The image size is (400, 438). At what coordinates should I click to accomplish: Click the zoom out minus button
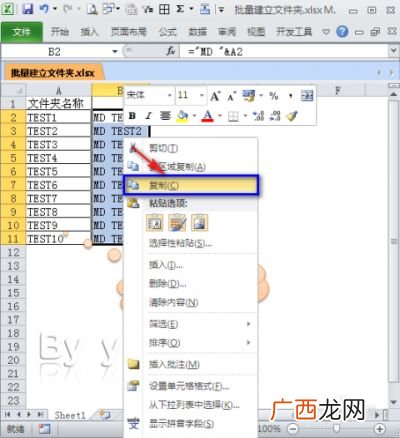293,429
